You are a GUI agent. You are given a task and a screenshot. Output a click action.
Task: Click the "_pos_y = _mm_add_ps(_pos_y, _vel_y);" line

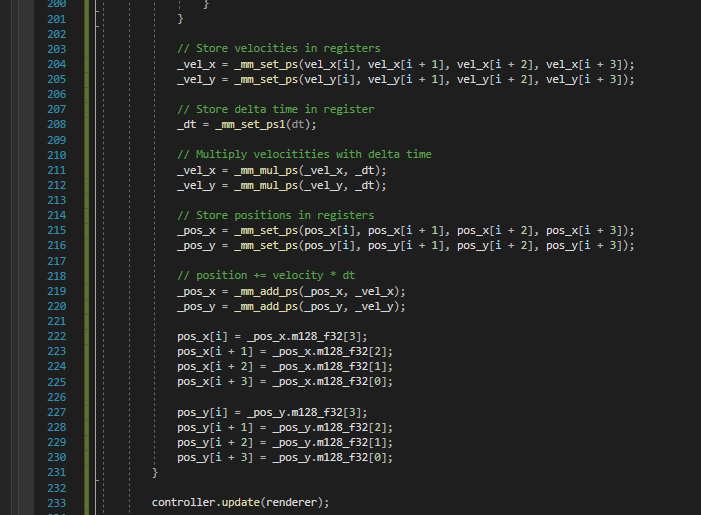click(291, 307)
